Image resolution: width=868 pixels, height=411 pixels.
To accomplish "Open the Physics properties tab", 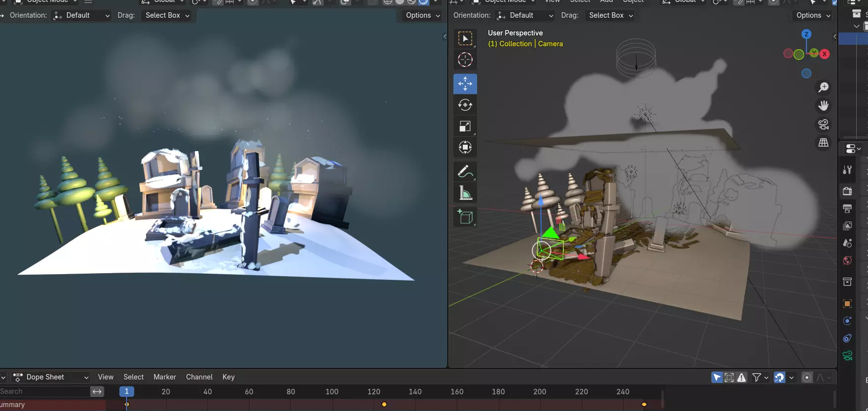I will 847,321.
